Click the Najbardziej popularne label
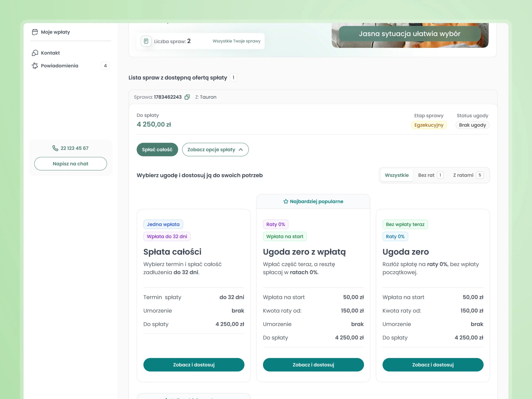The image size is (532, 399). 317,201
